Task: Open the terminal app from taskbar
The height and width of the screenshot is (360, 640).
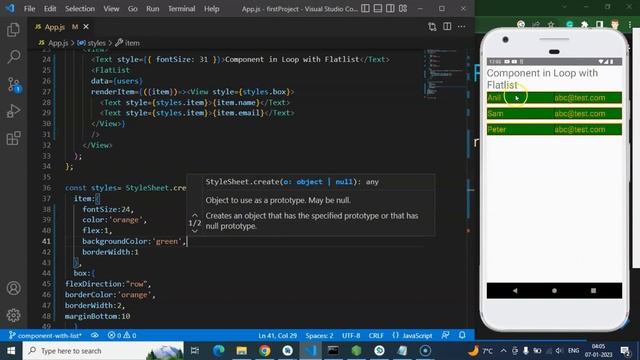Action: coord(333,351)
